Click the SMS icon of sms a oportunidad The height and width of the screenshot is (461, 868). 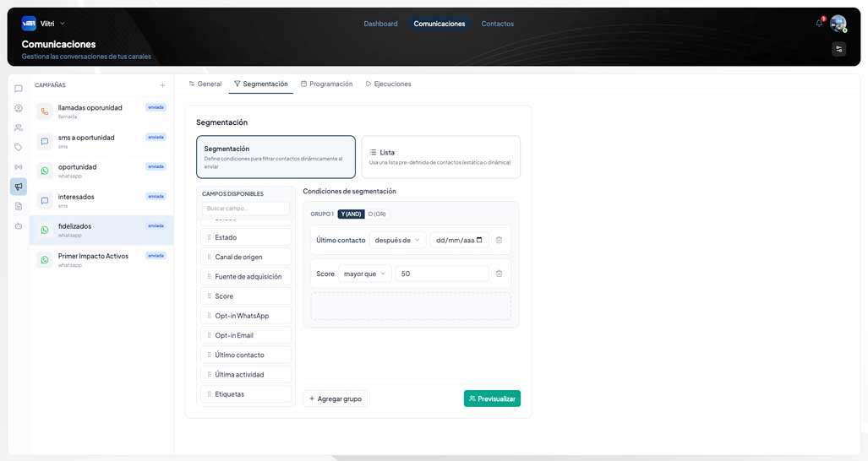tap(45, 142)
